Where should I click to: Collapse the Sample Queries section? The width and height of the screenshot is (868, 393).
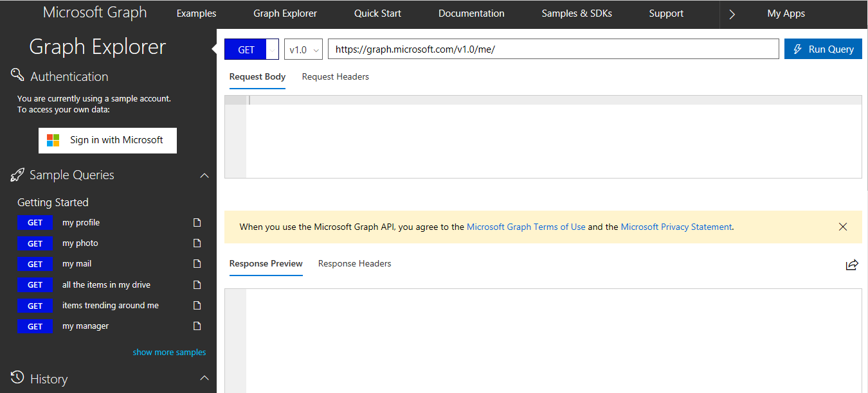coord(204,174)
